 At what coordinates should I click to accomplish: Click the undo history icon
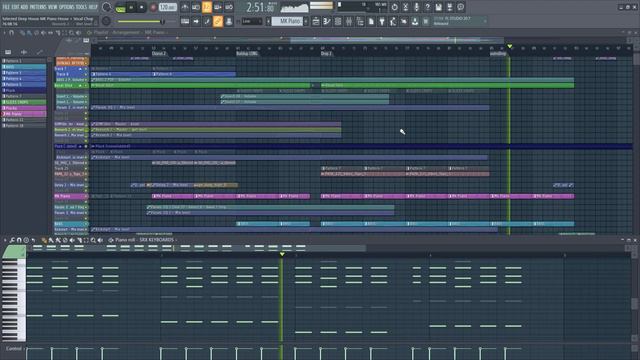394,7
